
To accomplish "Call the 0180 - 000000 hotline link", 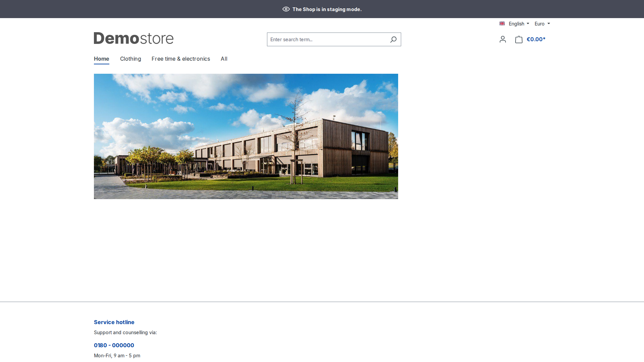I will tap(114, 345).
